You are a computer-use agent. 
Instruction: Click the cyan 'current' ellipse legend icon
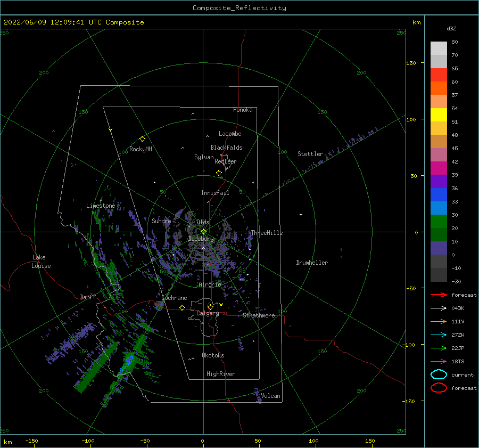pyautogui.click(x=439, y=374)
